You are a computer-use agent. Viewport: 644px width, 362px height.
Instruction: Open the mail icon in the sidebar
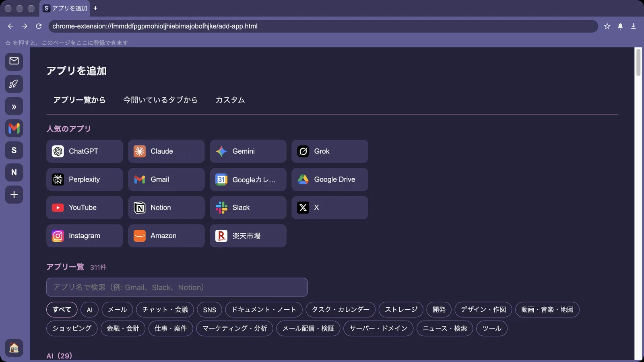coord(14,61)
